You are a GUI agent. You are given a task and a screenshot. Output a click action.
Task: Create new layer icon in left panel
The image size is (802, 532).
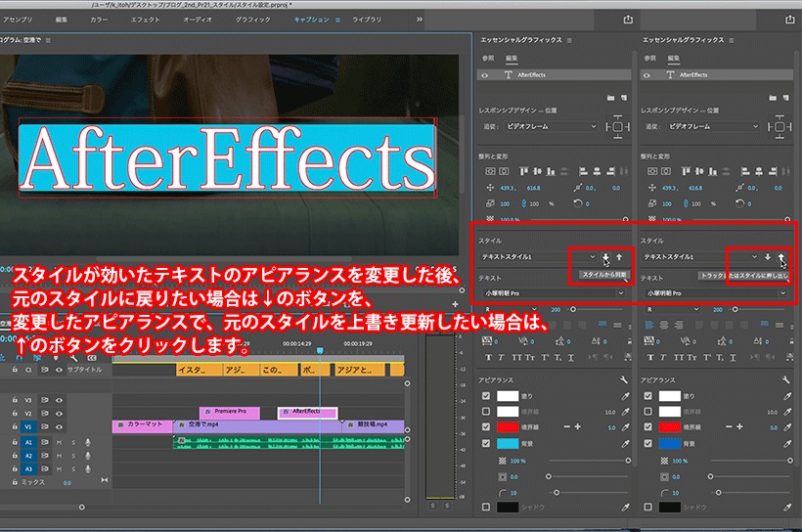click(624, 97)
